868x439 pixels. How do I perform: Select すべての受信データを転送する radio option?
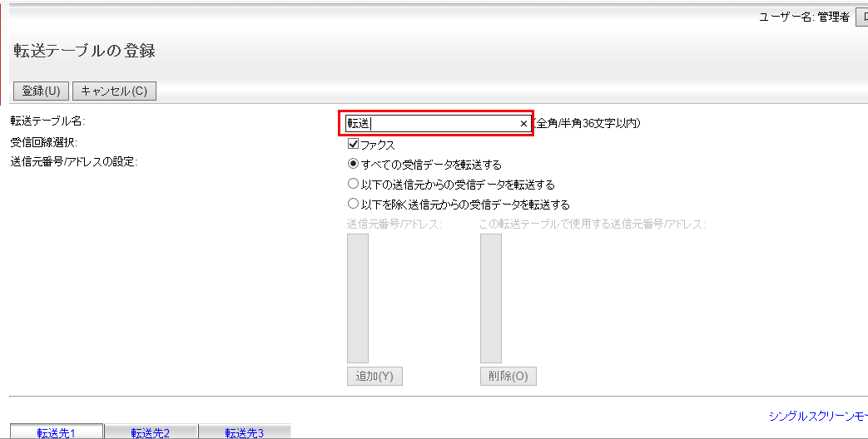pos(353,165)
